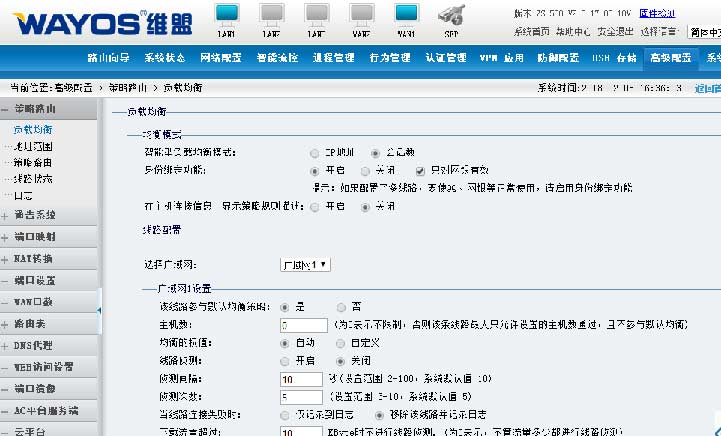Set 身份绑定功能 to 关闭
The width and height of the screenshot is (721, 436).
pyautogui.click(x=365, y=171)
